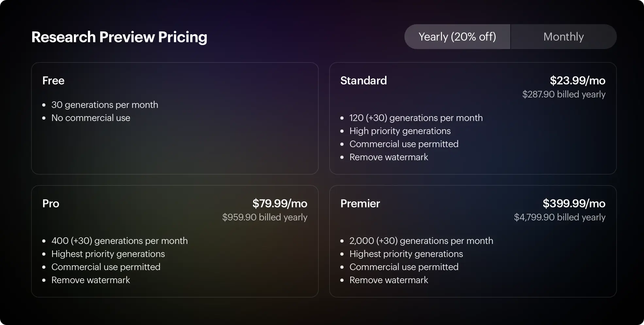Image resolution: width=644 pixels, height=325 pixels.
Task: Click Remove watermark in the Premier card
Action: (x=389, y=280)
